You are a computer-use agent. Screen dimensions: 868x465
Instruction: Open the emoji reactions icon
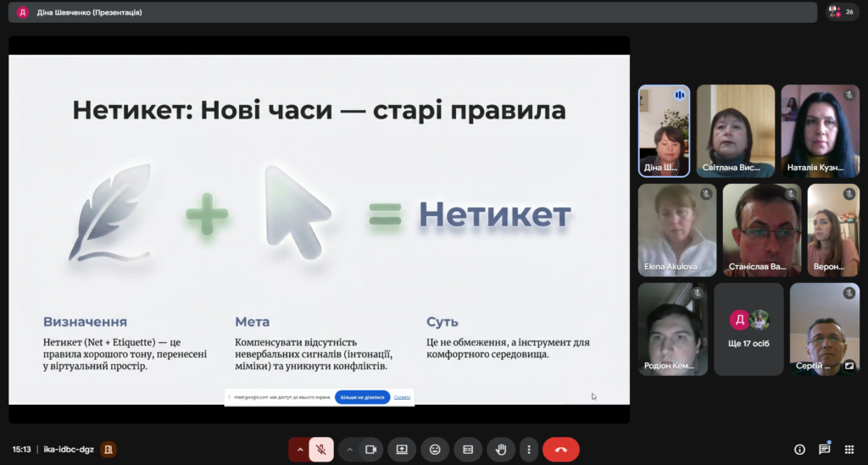tap(435, 449)
